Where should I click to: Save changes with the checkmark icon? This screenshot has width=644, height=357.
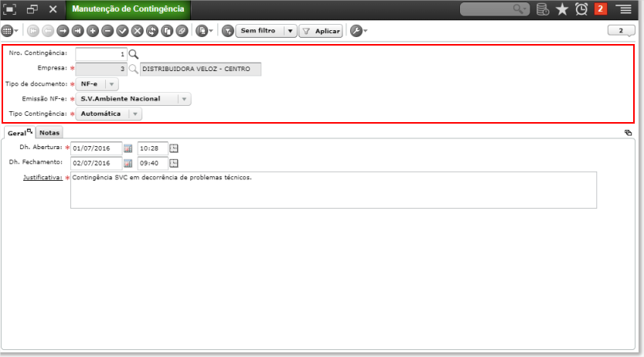(122, 31)
